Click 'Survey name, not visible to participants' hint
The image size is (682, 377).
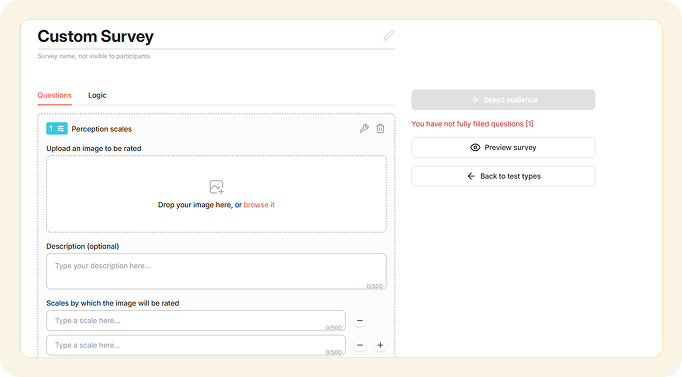click(94, 56)
